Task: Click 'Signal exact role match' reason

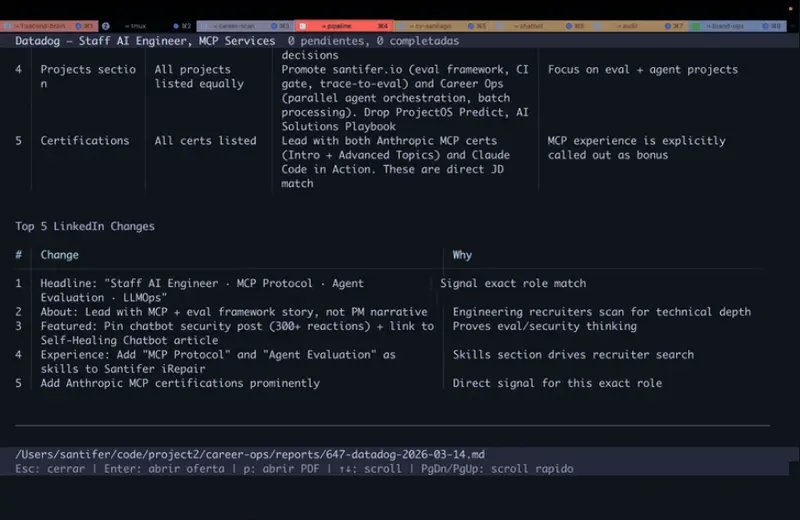Action: [x=513, y=283]
